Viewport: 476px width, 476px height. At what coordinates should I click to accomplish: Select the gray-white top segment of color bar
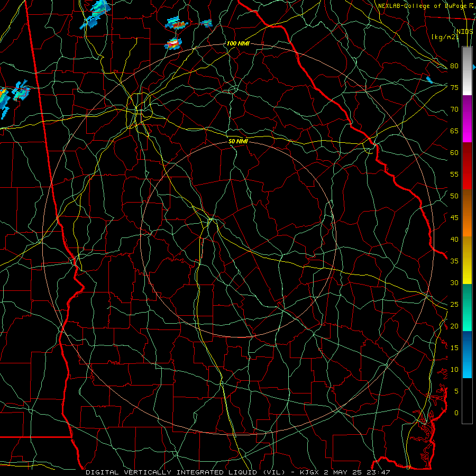tap(467, 71)
